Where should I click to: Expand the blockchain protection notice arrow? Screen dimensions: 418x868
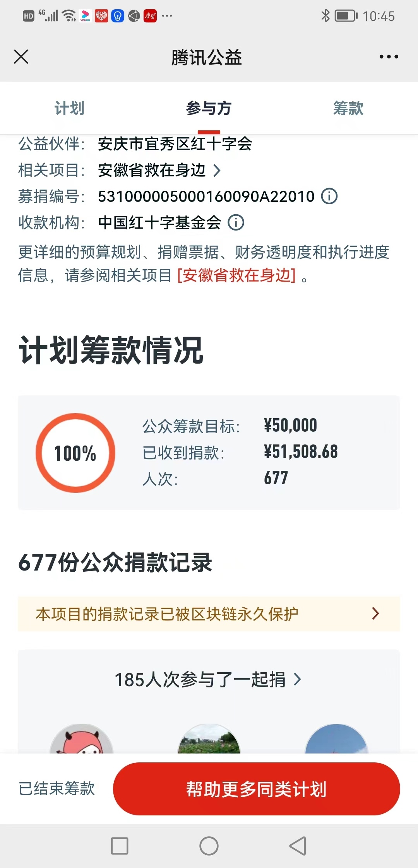pos(375,613)
